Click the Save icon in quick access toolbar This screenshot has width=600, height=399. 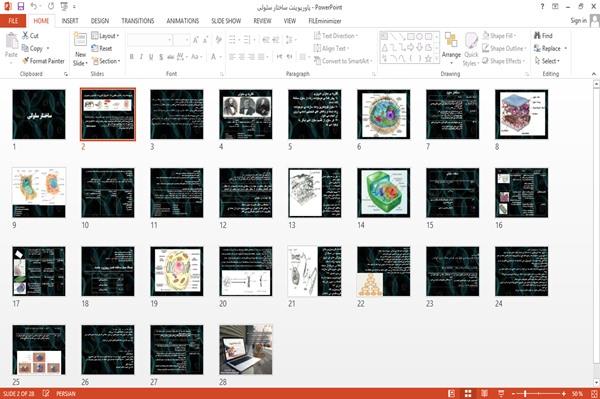point(21,6)
